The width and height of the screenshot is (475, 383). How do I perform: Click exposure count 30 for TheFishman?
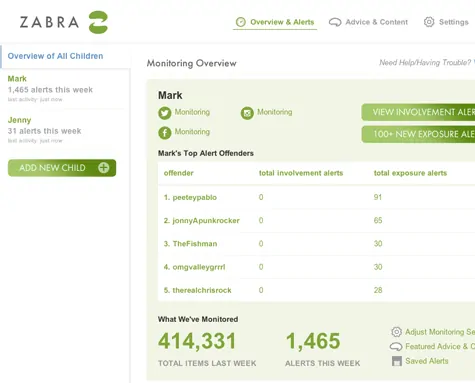click(x=378, y=244)
